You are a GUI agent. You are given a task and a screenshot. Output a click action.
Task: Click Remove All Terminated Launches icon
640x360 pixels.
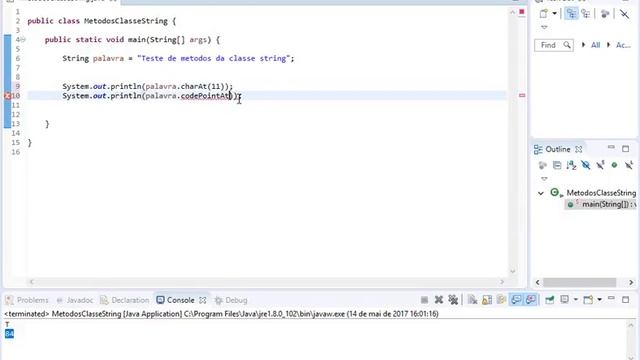(453, 300)
